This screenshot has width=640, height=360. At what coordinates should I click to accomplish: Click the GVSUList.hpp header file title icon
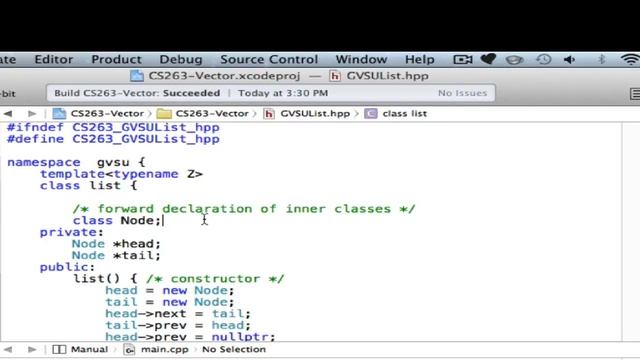click(x=335, y=76)
